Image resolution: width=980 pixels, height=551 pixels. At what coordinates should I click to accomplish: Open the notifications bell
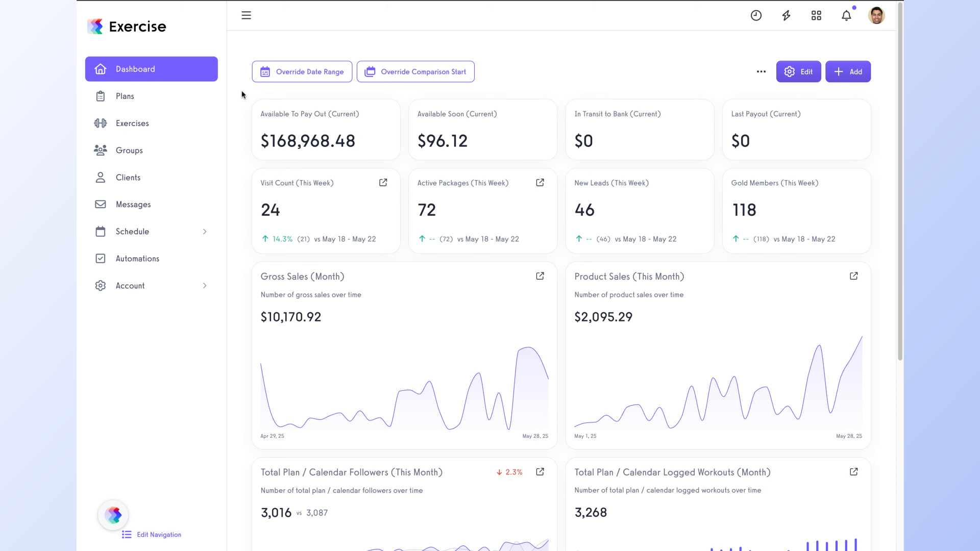click(846, 15)
